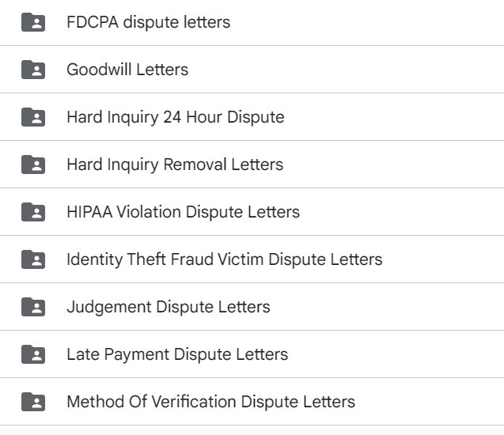Select Hard Inquiry Removal Letters text
This screenshot has height=435, width=504.
point(175,165)
